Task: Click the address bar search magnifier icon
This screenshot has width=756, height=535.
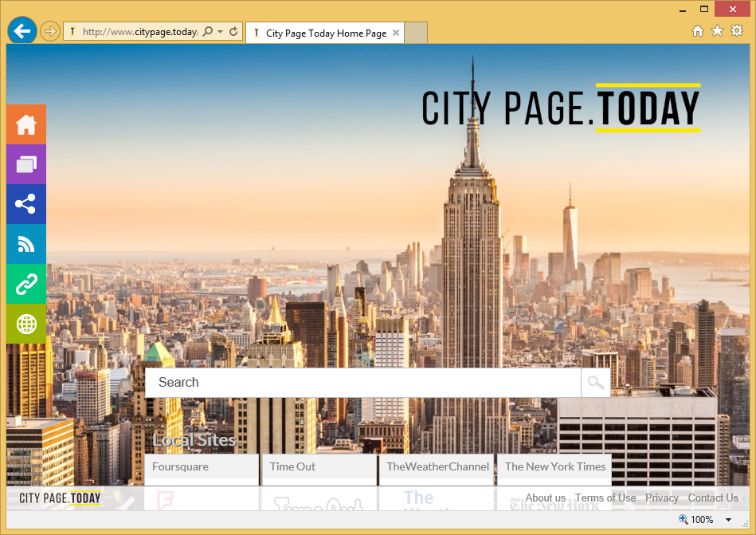Action: tap(207, 32)
